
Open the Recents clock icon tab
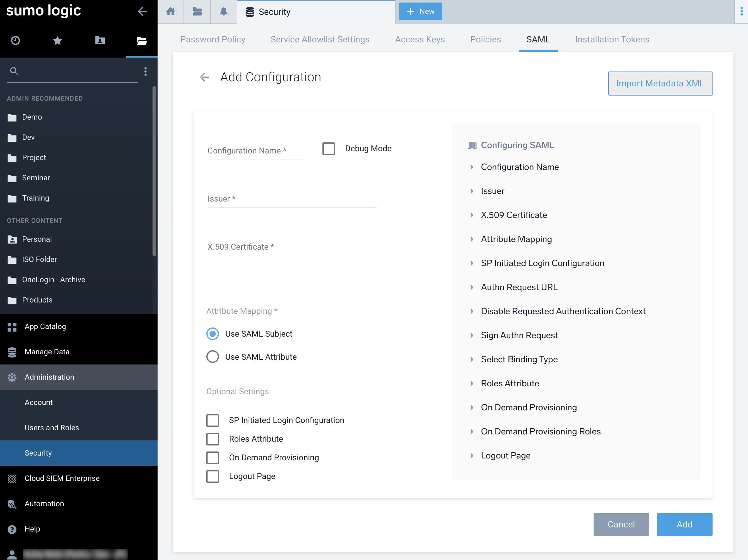pyautogui.click(x=16, y=40)
